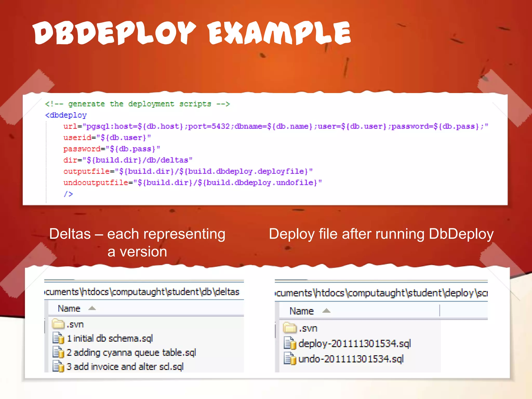
Task: Click the '3 add invoice and alter scl.sql' file icon
Action: (58, 366)
